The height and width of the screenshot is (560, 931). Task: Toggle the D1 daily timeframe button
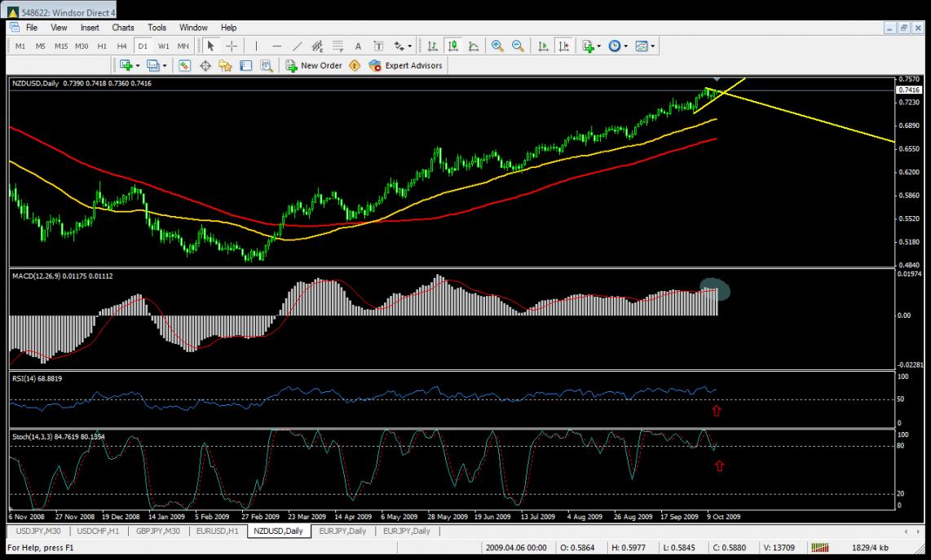pyautogui.click(x=143, y=46)
